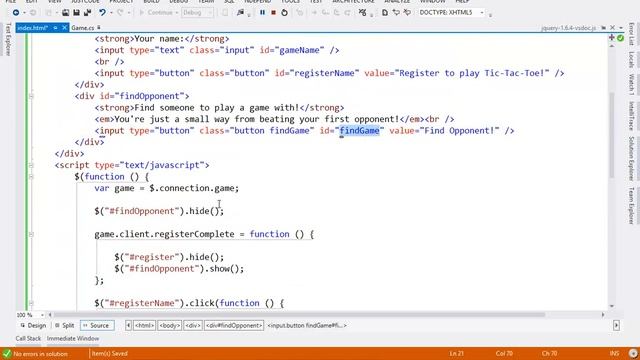Switch to the index.html tab
The image size is (640, 360).
coord(33,28)
